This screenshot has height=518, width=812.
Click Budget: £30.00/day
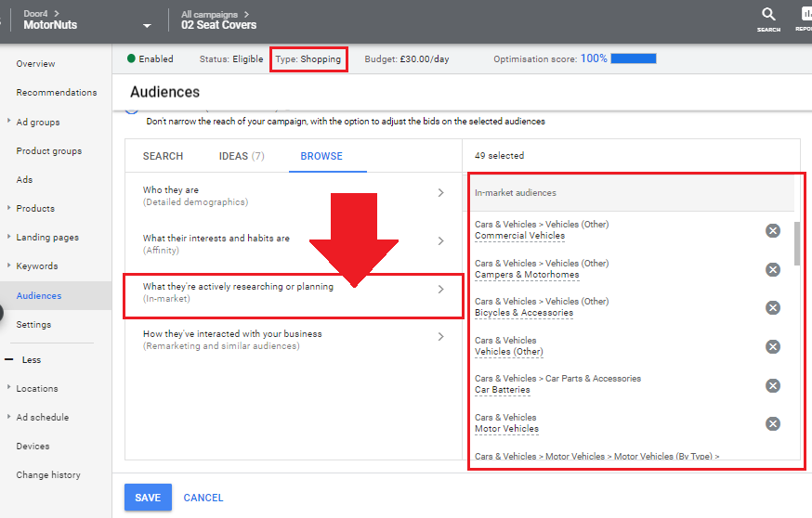tap(407, 59)
